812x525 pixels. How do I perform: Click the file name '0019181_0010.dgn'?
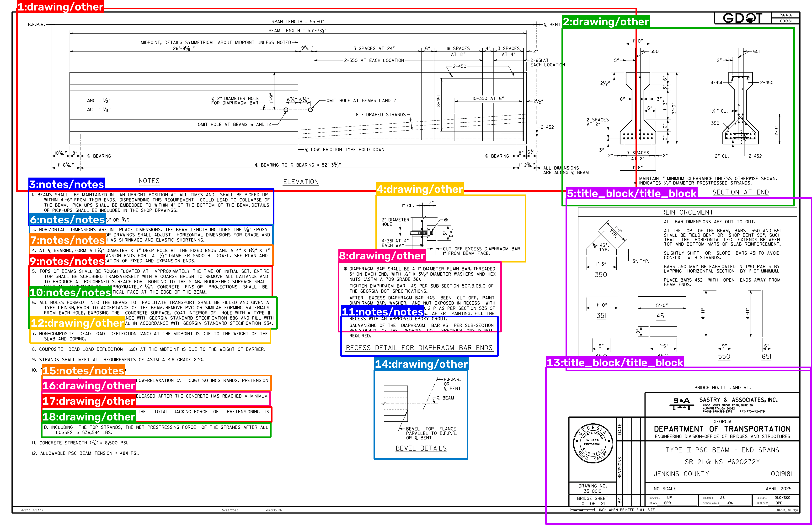[x=786, y=510]
